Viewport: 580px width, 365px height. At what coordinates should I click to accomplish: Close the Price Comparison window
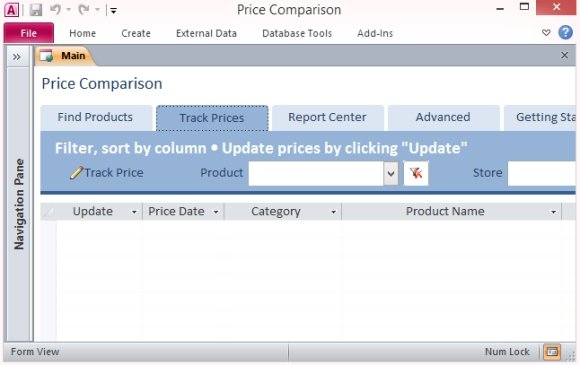coord(556,7)
